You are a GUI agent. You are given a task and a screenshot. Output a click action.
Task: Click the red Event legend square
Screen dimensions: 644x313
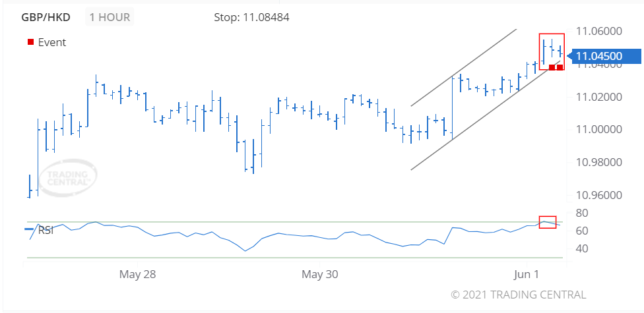point(30,42)
